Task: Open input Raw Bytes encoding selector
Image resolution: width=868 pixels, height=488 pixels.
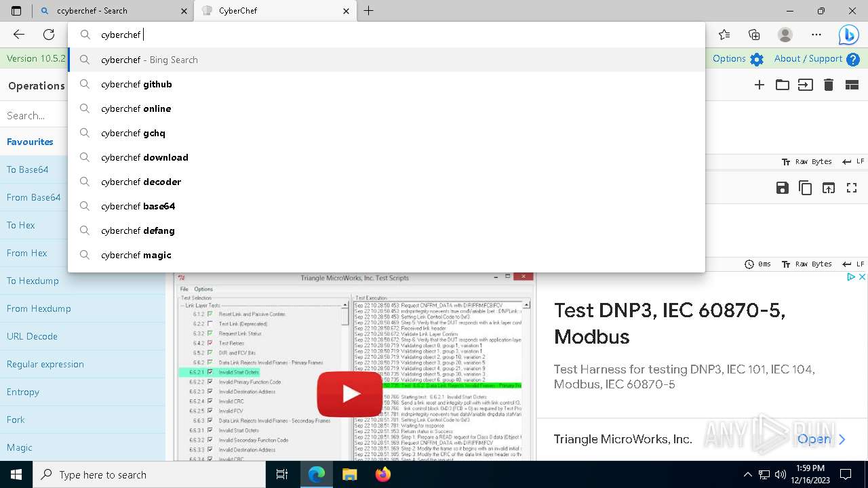Action: coord(807,162)
